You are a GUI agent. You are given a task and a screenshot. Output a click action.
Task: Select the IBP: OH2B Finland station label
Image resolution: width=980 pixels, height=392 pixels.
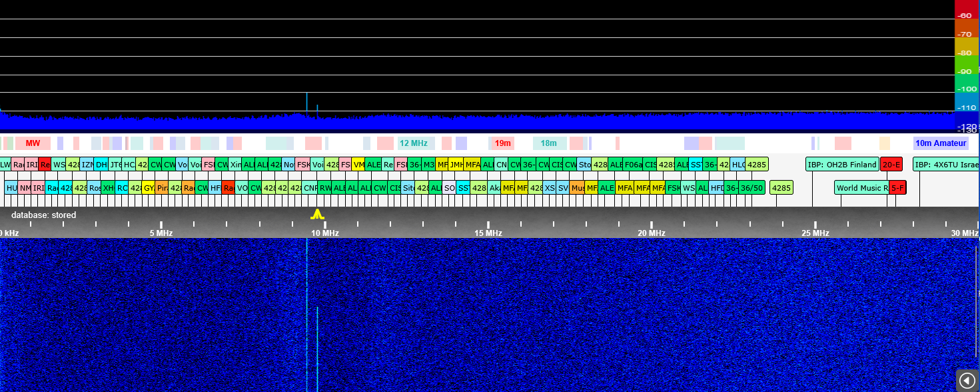pyautogui.click(x=841, y=165)
